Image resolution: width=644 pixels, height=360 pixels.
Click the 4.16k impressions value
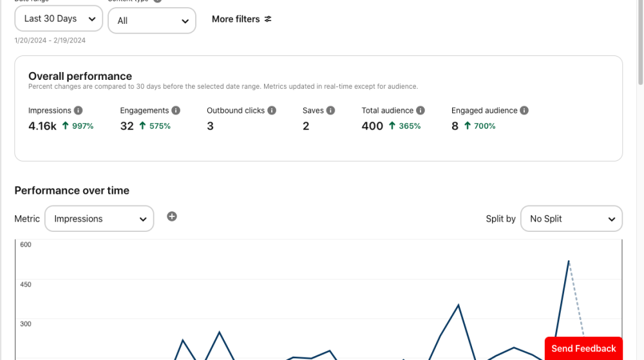43,126
